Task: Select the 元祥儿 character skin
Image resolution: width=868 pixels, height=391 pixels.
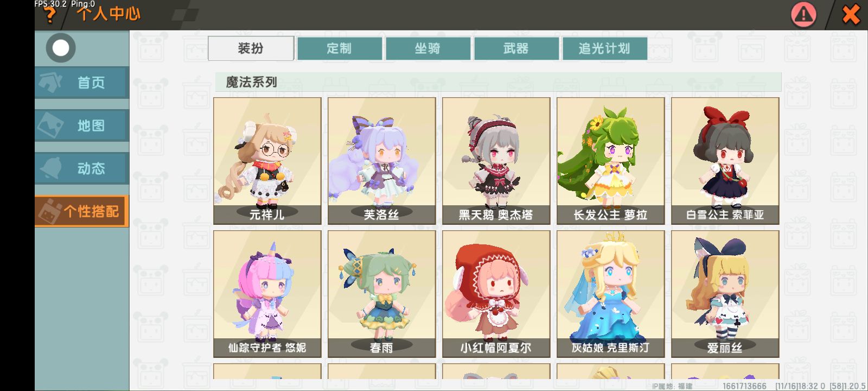Action: (x=267, y=161)
